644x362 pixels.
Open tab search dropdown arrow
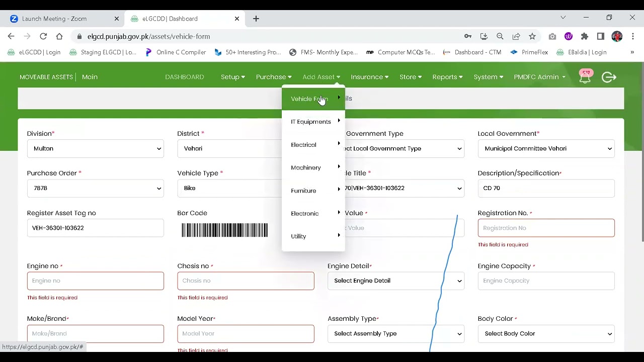(563, 18)
